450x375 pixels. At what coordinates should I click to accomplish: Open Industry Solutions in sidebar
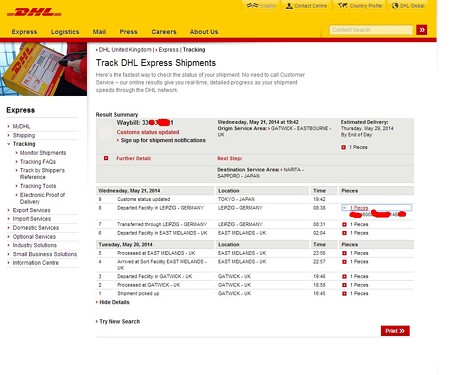click(x=35, y=245)
